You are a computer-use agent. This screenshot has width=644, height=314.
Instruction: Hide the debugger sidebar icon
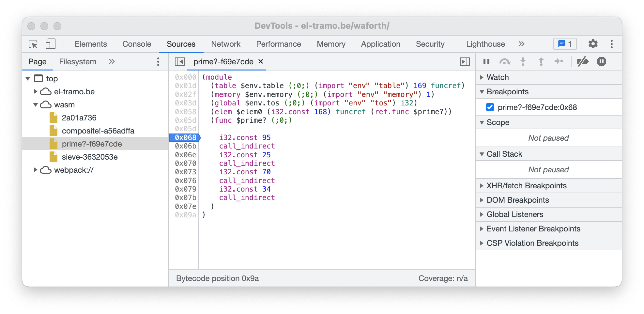click(465, 62)
